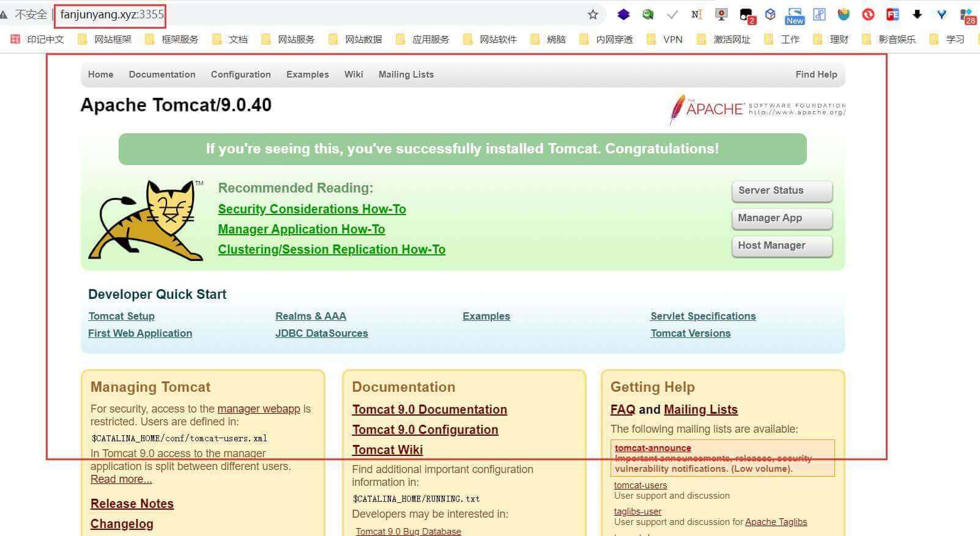Open the 网站软件 bookmark folder
The width and height of the screenshot is (980, 536).
tap(490, 39)
